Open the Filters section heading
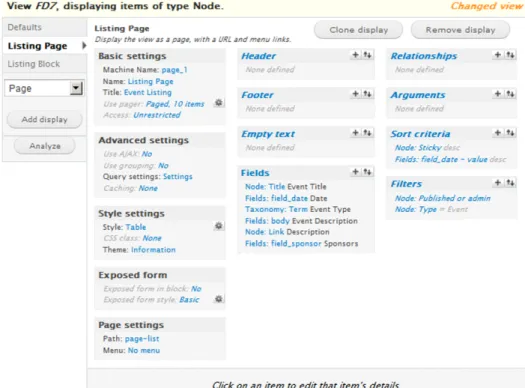 406,184
